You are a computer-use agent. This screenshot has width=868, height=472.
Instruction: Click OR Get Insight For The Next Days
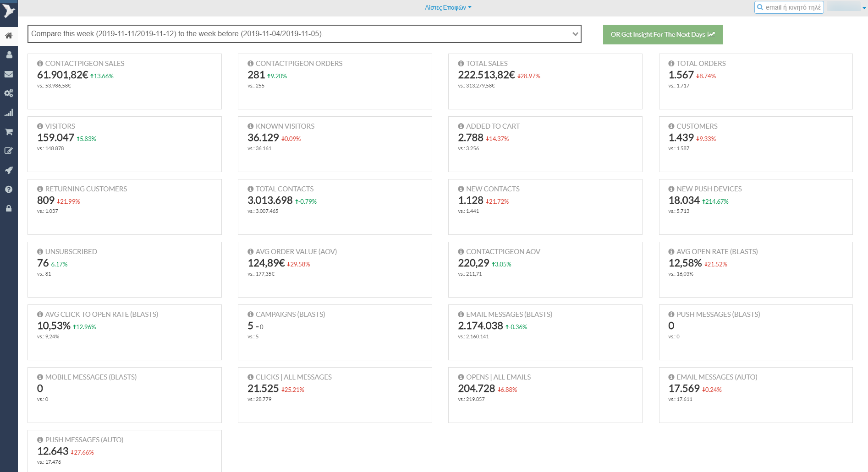[663, 34]
